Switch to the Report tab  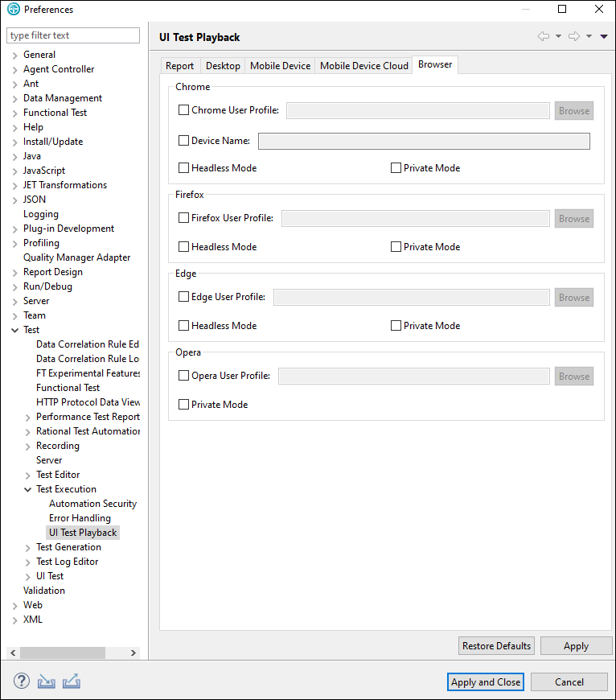pyautogui.click(x=179, y=65)
